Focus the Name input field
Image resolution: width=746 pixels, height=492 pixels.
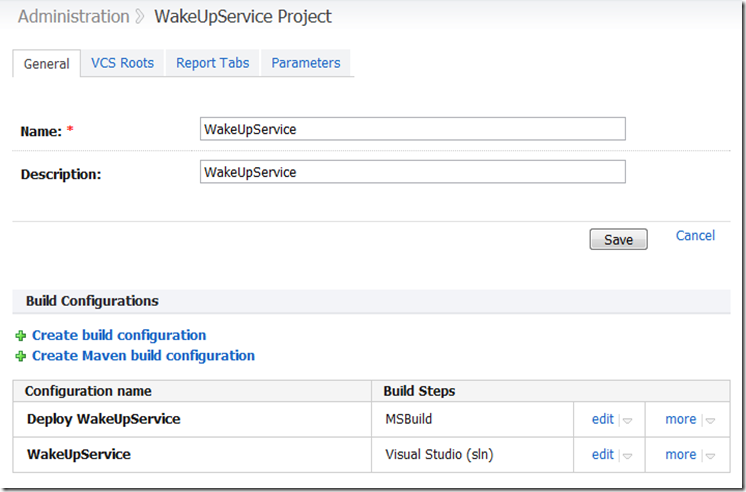pyautogui.click(x=412, y=129)
